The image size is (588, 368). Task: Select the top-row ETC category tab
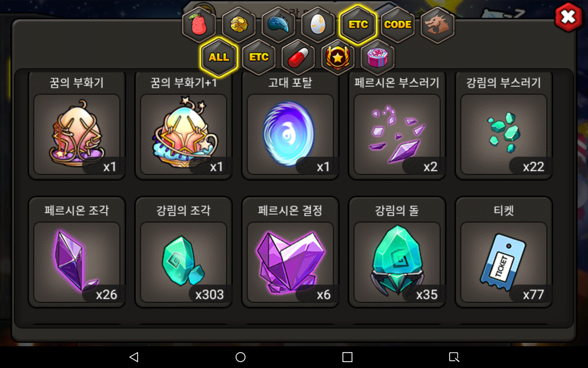point(358,25)
